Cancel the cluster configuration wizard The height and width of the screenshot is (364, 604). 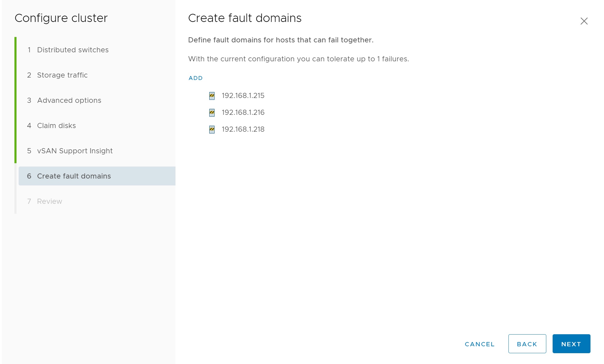(479, 344)
